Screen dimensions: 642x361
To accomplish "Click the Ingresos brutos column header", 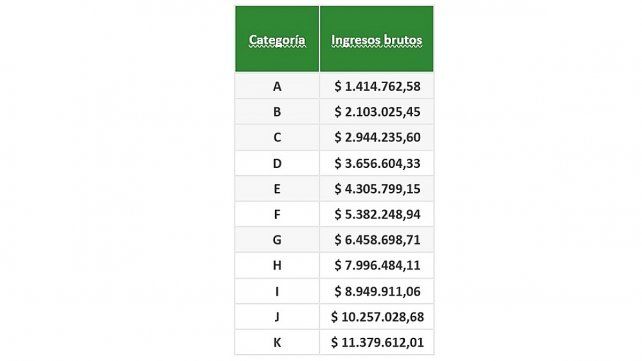I will (x=377, y=39).
